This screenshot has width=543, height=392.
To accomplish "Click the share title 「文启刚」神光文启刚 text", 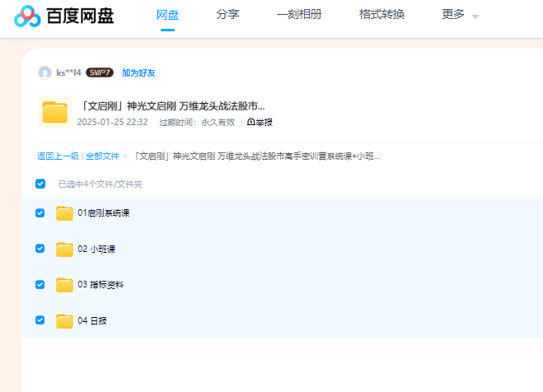I will (172, 106).
